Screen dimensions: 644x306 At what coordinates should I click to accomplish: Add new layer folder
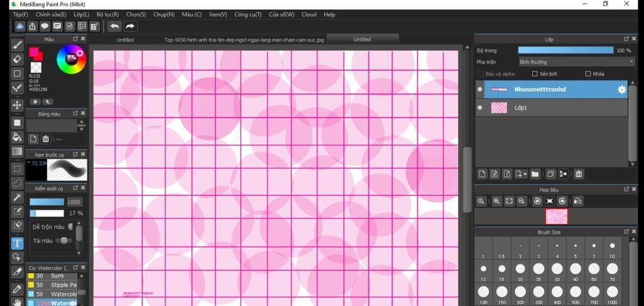coord(535,174)
